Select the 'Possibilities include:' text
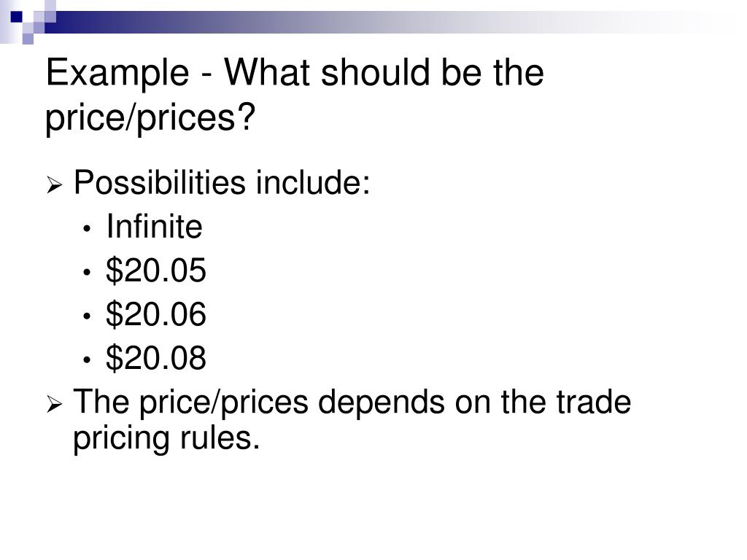 tap(222, 182)
